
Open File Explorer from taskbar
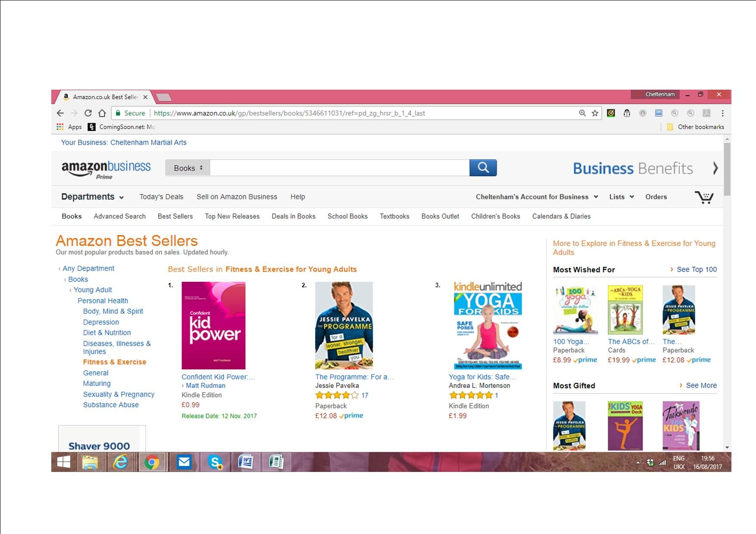click(x=90, y=462)
